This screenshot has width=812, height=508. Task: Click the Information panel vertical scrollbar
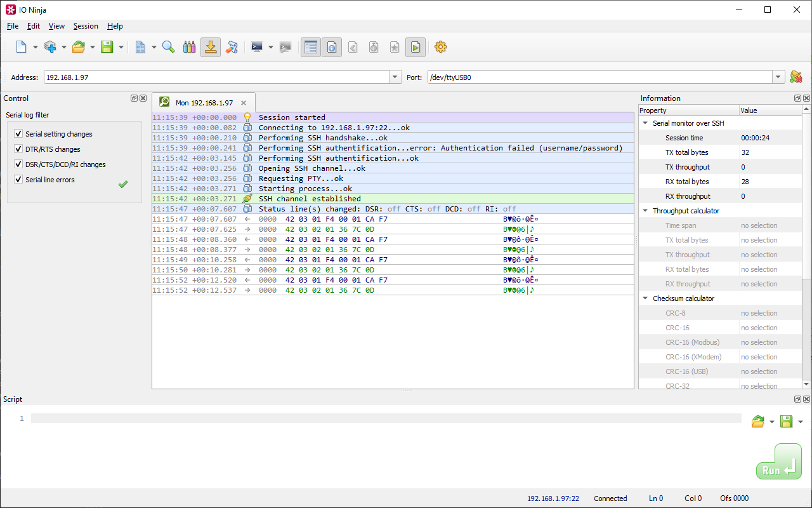point(807,247)
